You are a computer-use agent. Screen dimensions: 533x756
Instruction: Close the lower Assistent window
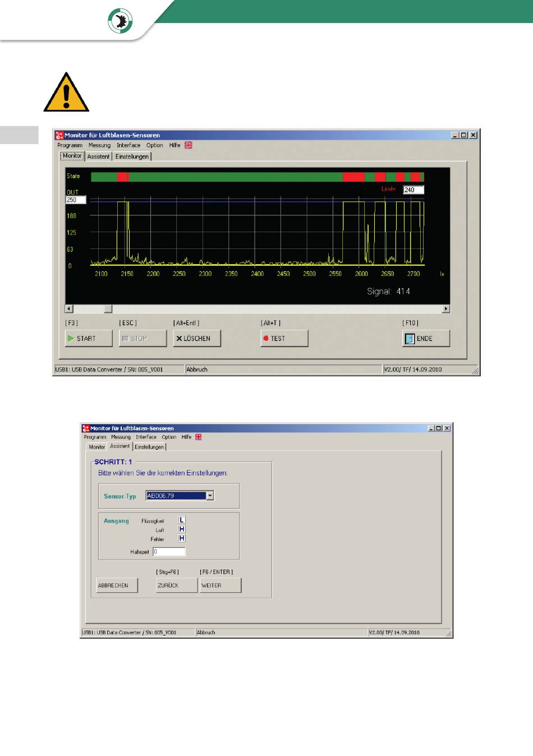point(447,428)
